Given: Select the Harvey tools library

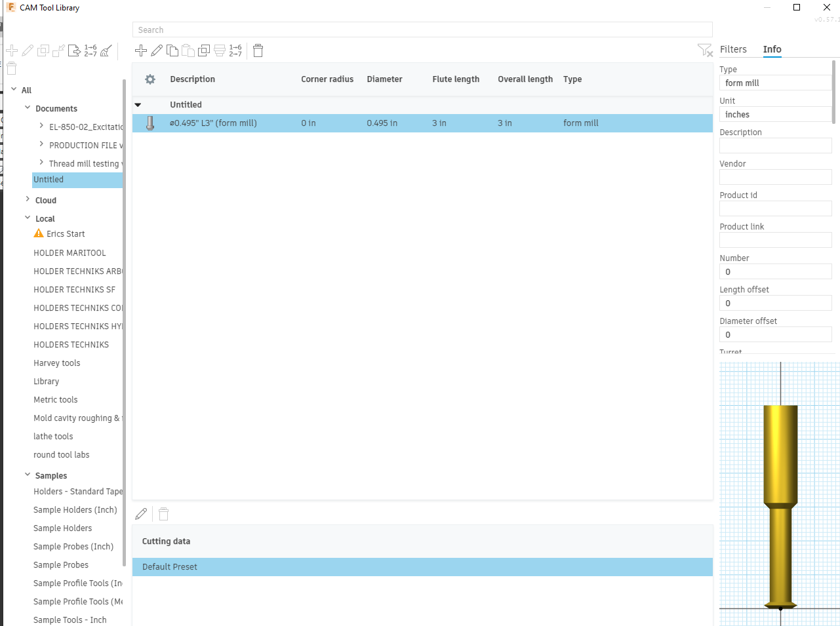Looking at the screenshot, I should [x=57, y=363].
